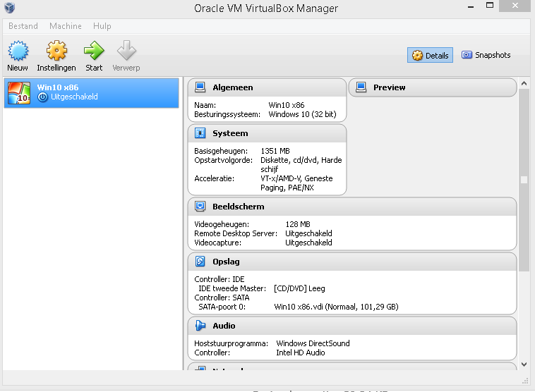Image resolution: width=535 pixels, height=392 pixels.
Task: Click the Systeem section chip icon
Action: (200, 133)
